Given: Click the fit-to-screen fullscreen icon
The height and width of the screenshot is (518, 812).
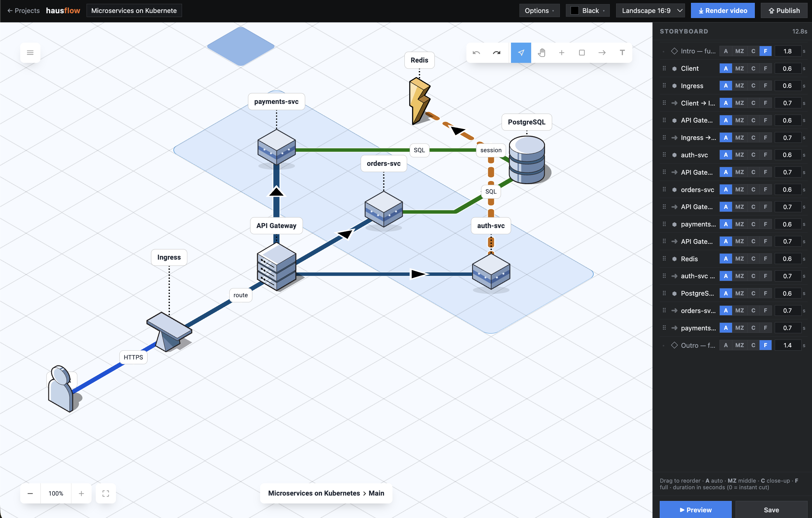Looking at the screenshot, I should [x=106, y=493].
